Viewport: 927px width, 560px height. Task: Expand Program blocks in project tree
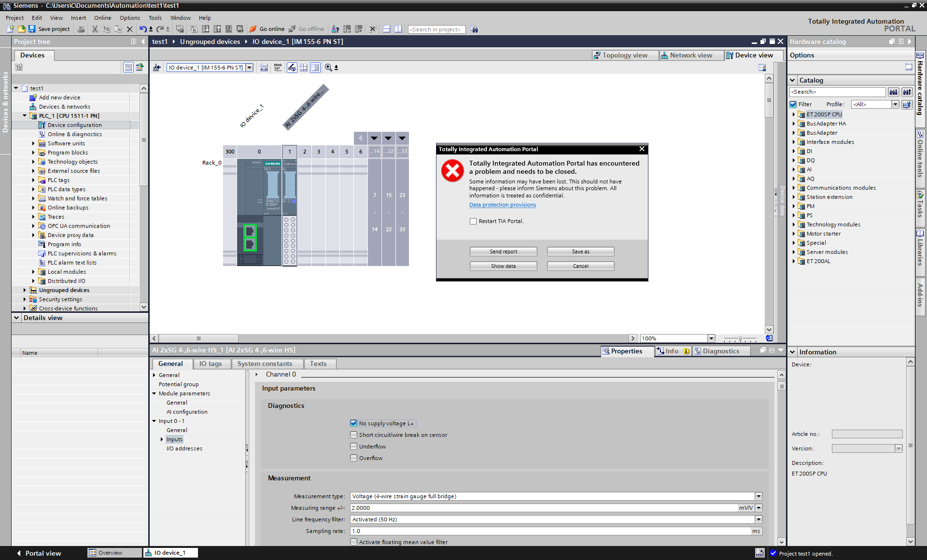pyautogui.click(x=33, y=153)
